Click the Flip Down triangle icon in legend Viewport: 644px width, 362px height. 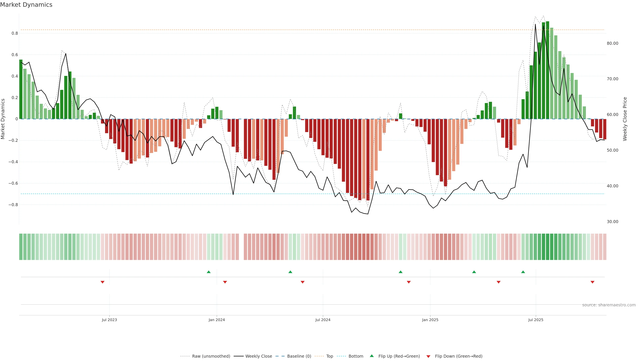point(428,356)
